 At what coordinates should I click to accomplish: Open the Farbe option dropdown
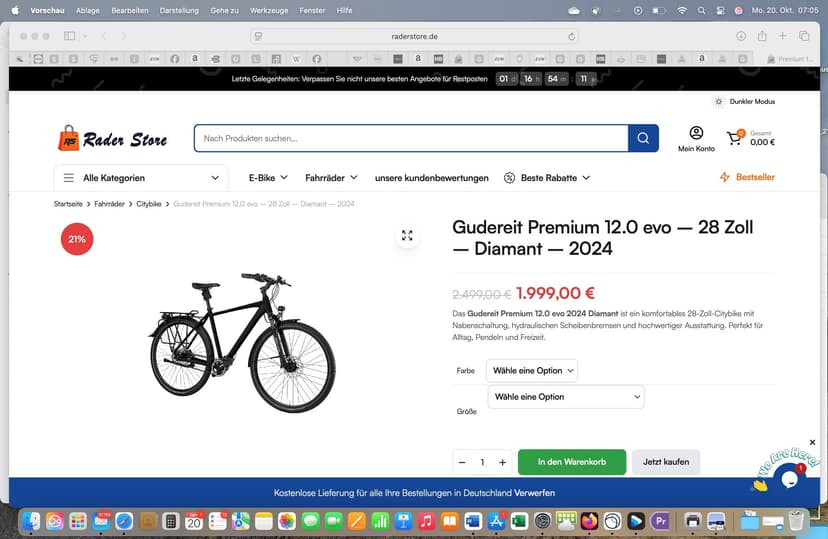(532, 370)
